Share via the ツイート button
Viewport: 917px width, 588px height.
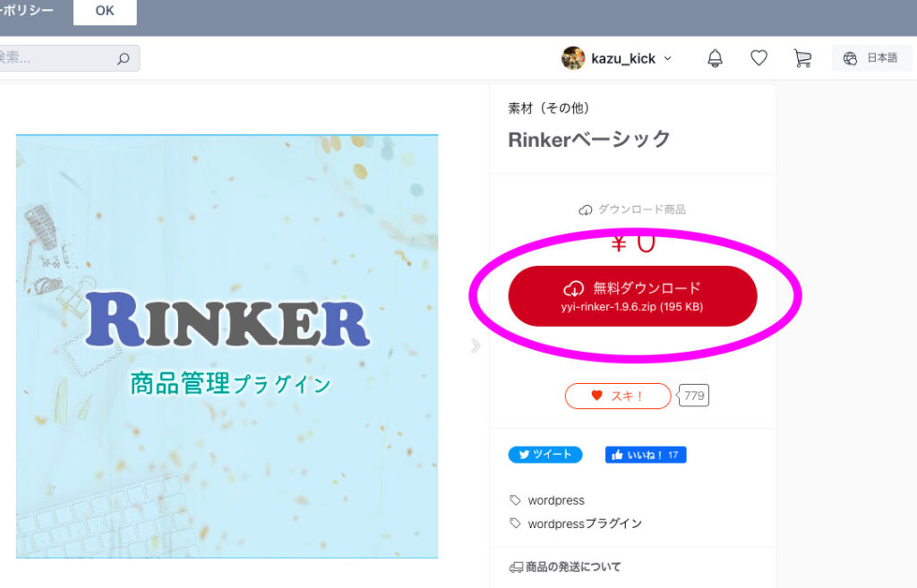coord(545,455)
